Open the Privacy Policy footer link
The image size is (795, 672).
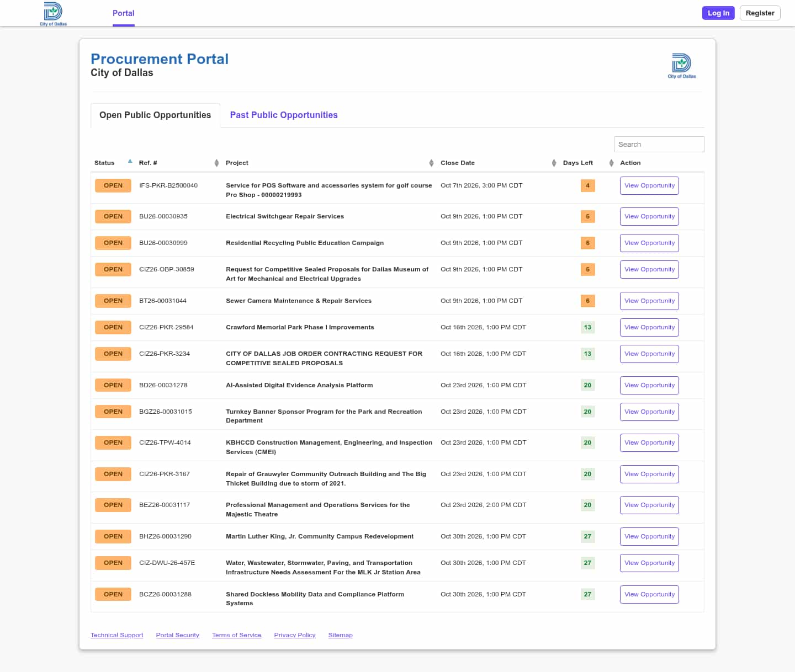point(295,635)
